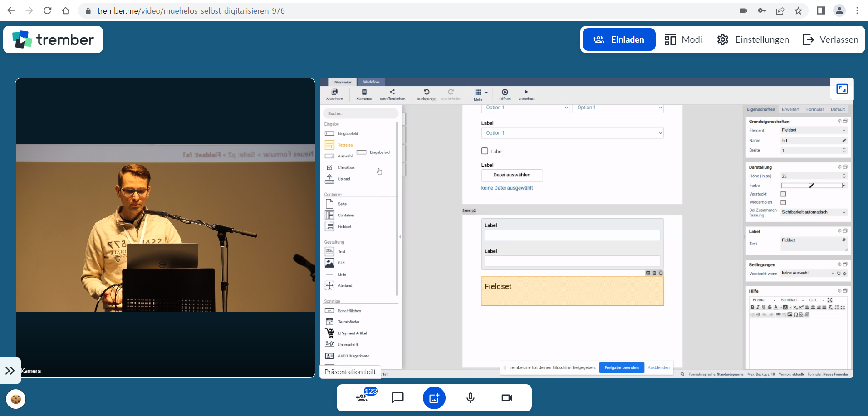Toggle the Wiederholen checkbox
868x416 pixels.
click(x=783, y=202)
